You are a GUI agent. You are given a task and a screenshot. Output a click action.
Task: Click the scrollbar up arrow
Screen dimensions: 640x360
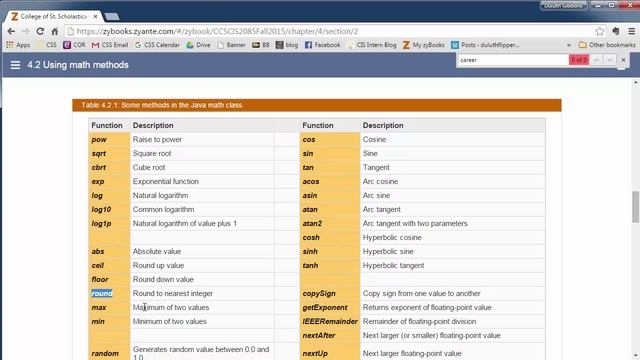[636, 83]
